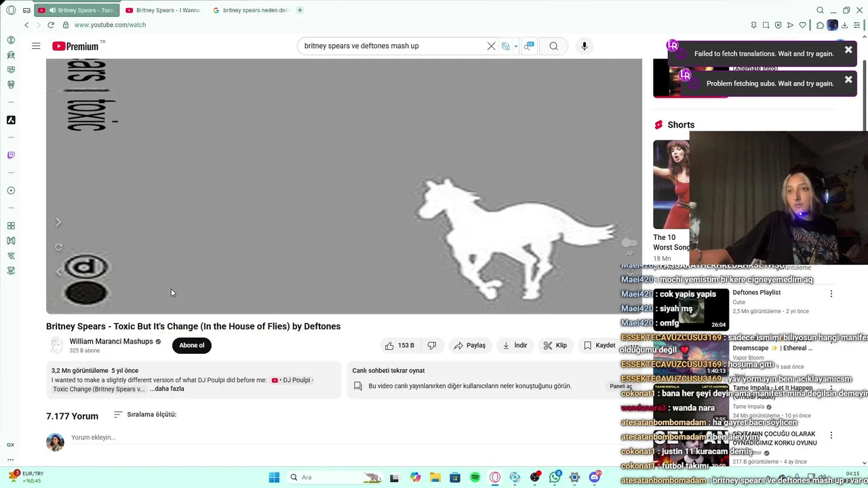This screenshot has width=868, height=488.
Task: Click the replay circular arrow on video
Action: [58, 247]
